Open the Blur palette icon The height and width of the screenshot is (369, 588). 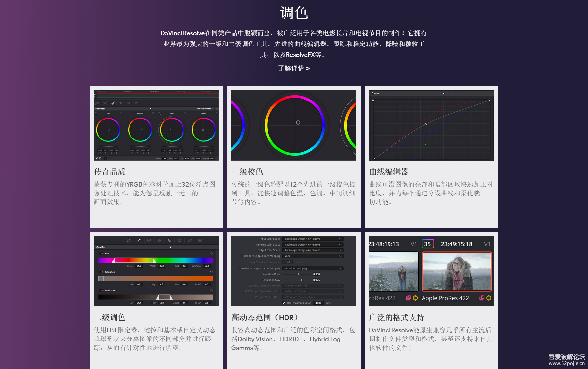(x=169, y=240)
